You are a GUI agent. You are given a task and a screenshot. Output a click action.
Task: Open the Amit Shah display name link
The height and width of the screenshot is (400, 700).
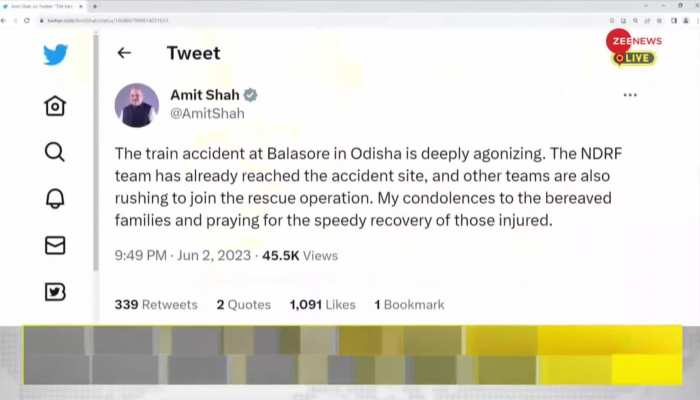point(204,95)
